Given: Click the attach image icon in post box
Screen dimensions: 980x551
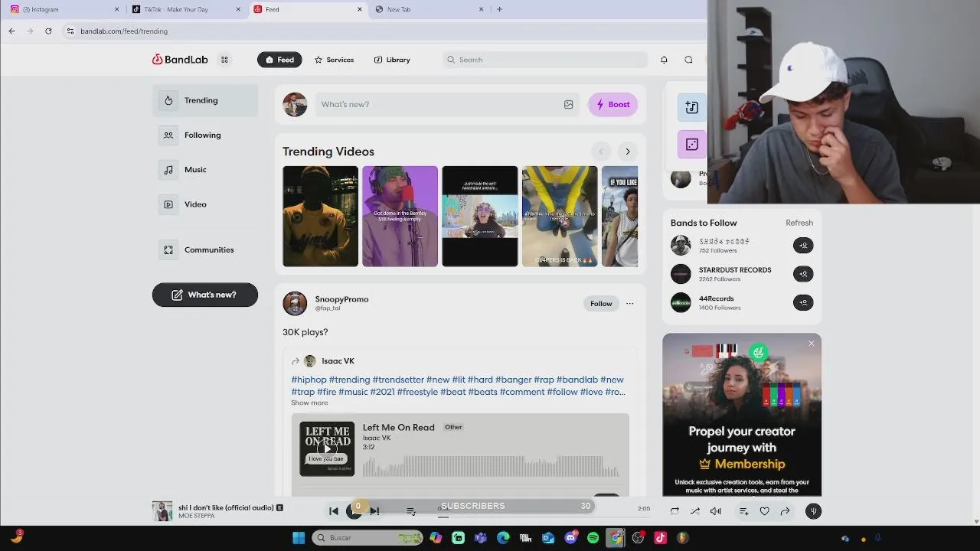Looking at the screenshot, I should point(568,104).
